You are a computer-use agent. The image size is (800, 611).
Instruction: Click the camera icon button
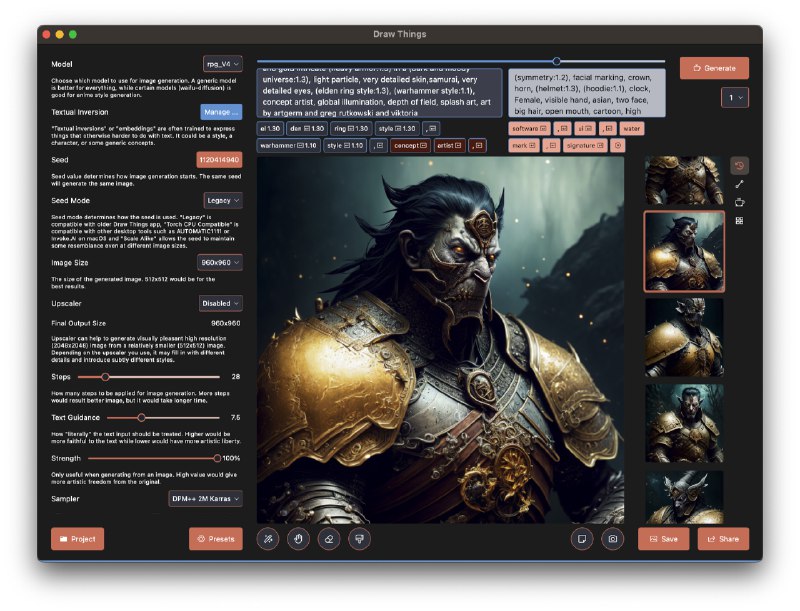[x=613, y=539]
